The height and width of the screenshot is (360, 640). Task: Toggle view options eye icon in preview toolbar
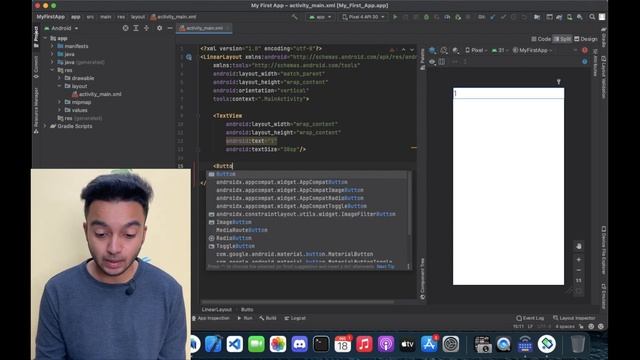tap(432, 62)
